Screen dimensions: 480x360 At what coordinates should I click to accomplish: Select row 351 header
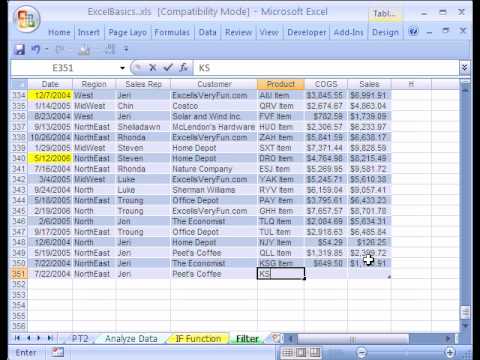click(19, 274)
